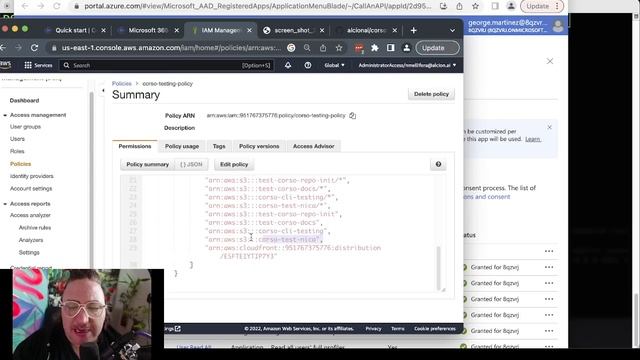The width and height of the screenshot is (640, 360).
Task: Open the AdministratorAccess account dropdown
Action: [407, 65]
